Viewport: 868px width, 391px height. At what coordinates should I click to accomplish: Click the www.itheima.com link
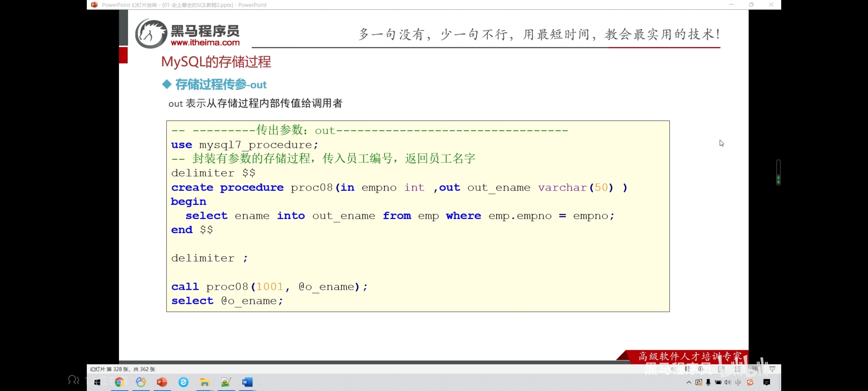point(205,43)
